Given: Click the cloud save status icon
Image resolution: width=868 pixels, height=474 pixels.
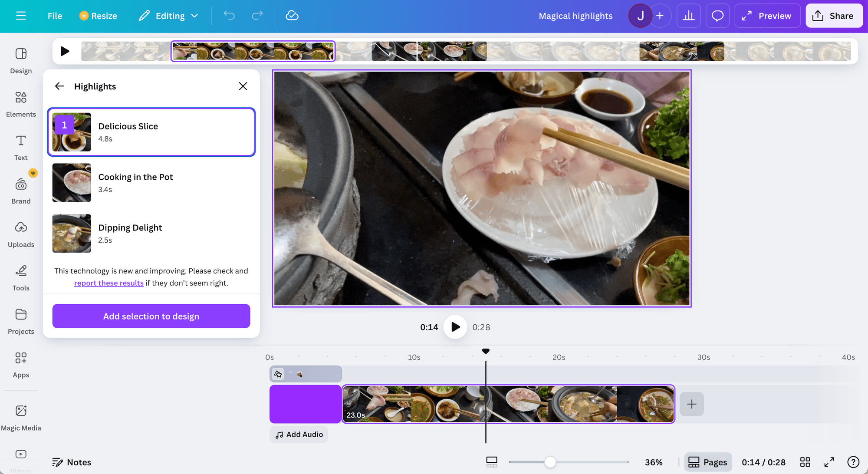Looking at the screenshot, I should coord(292,16).
